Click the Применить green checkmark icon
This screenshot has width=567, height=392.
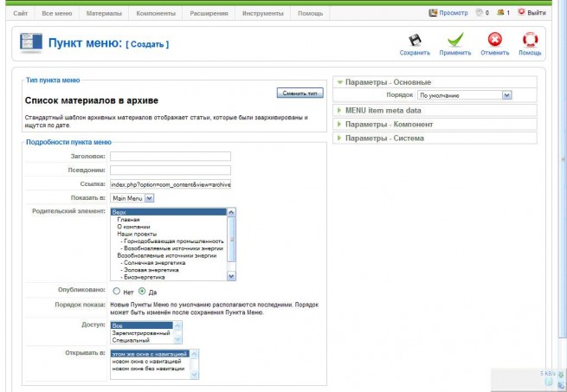pyautogui.click(x=455, y=40)
